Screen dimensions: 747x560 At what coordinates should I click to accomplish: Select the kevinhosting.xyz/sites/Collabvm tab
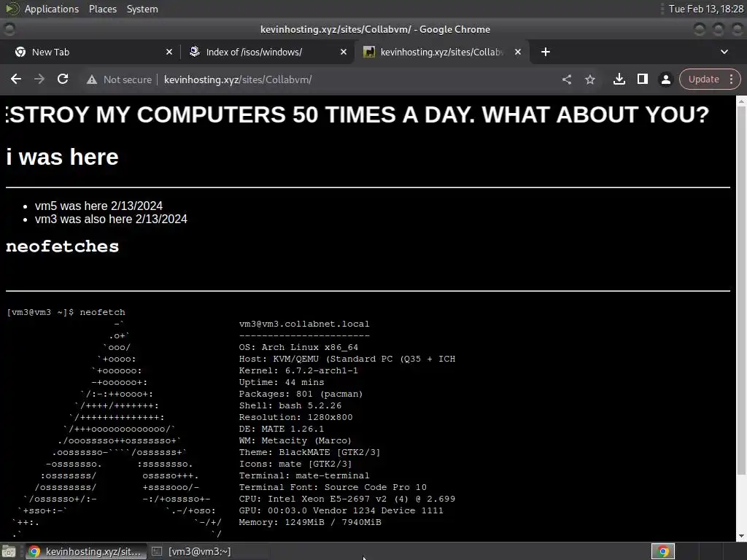pos(441,52)
